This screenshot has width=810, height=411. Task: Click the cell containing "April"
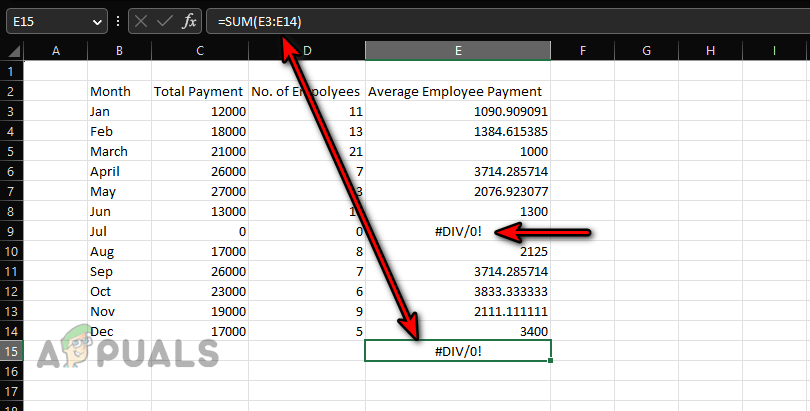pos(119,171)
